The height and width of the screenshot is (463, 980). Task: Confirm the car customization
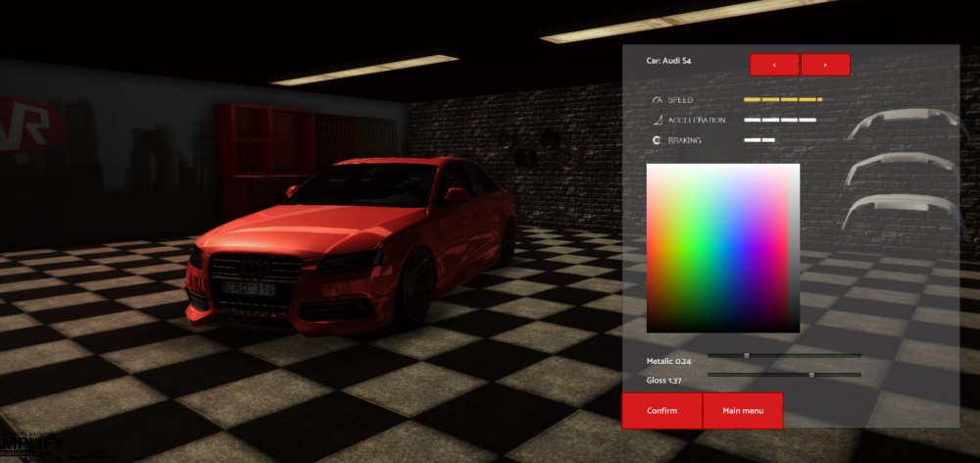[x=661, y=411]
